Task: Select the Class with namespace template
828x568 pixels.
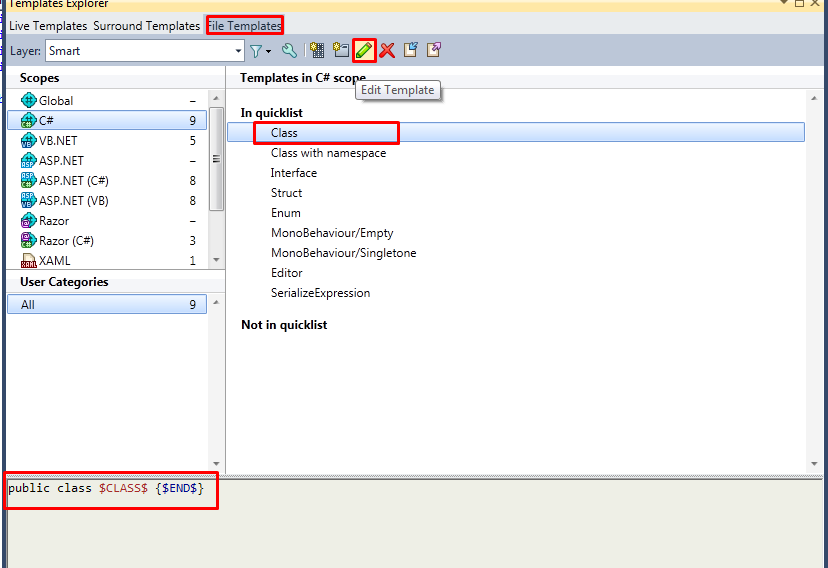Action: 328,153
